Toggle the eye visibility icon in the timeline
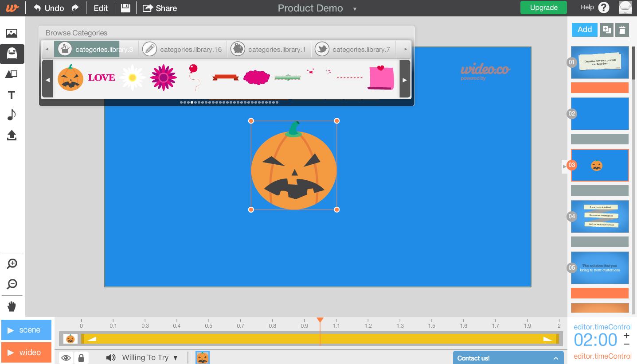The image size is (637, 364). click(66, 358)
